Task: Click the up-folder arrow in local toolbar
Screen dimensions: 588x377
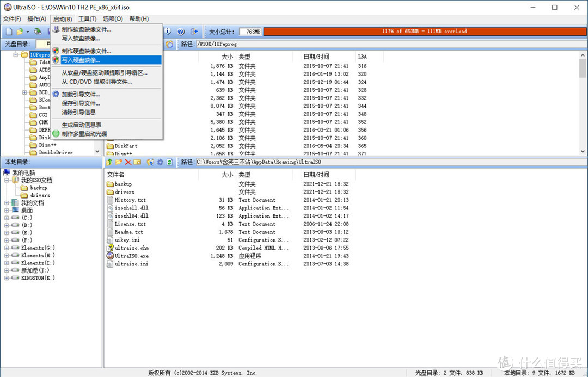Action: 109,162
